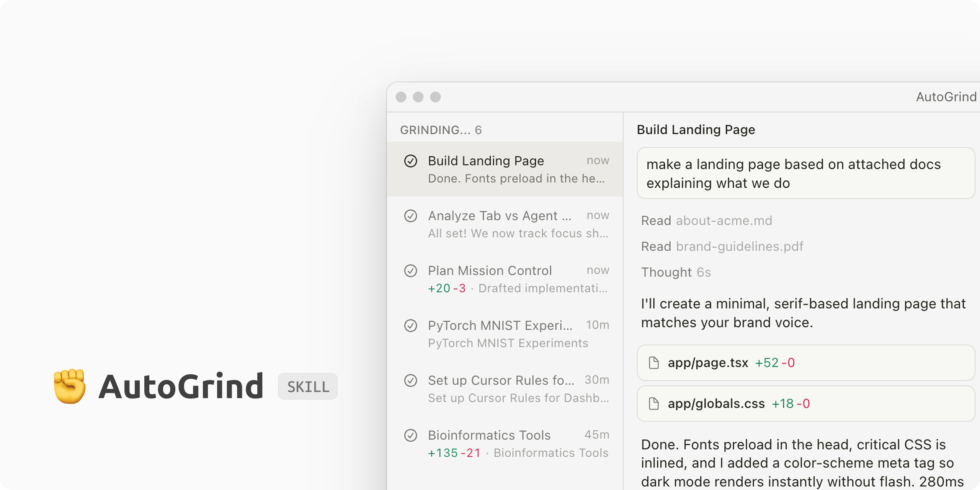Select the SKILL badge next to AutoGrind
The image size is (980, 490).
click(x=307, y=387)
